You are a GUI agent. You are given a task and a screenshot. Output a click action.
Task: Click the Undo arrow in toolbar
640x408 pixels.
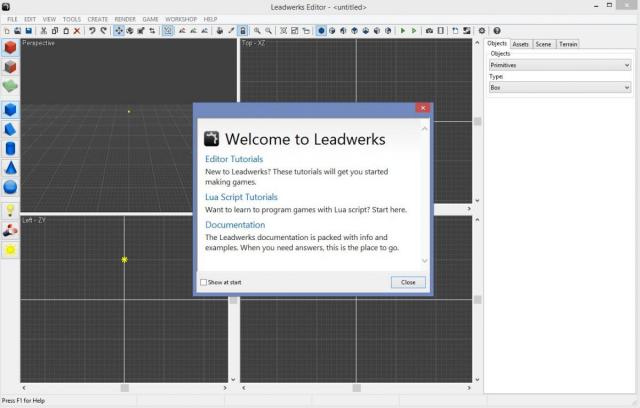tap(92, 31)
